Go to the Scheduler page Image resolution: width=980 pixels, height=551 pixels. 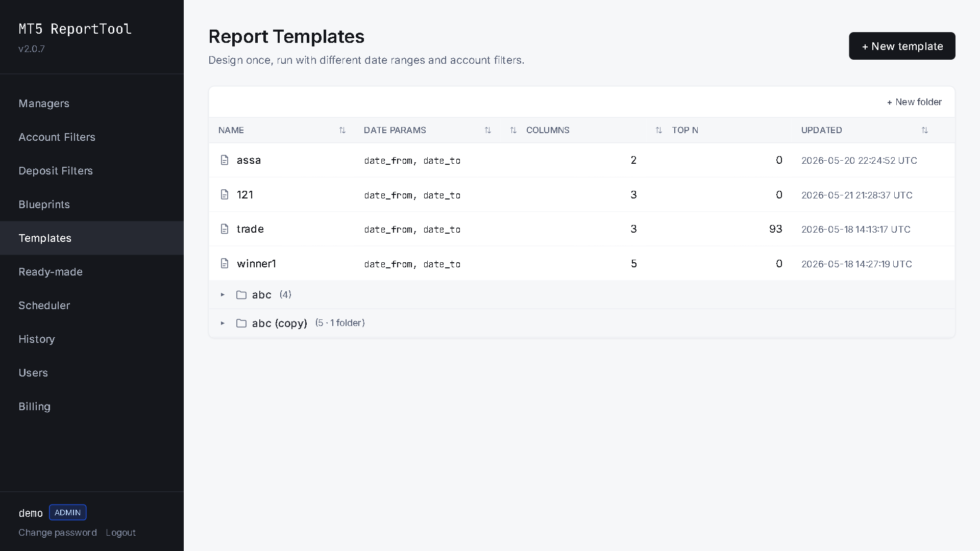pos(92,306)
